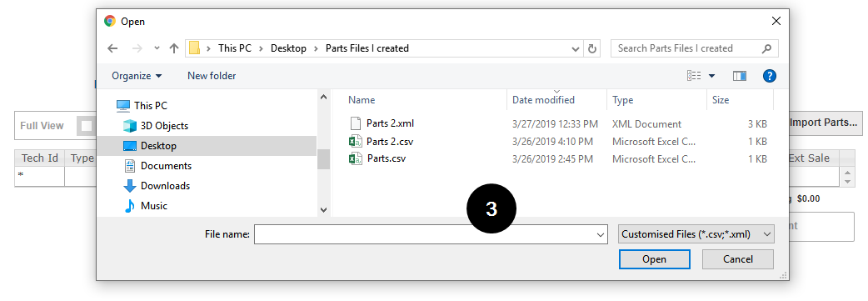Click This PC computer icon in tree
868x301 pixels.
[x=124, y=105]
